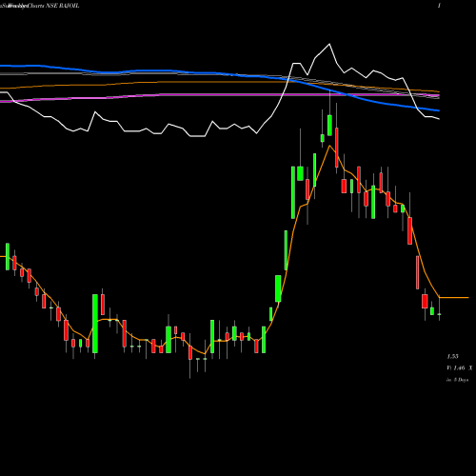
Task: Click the white indicator line's highest peak
Action: [329, 44]
